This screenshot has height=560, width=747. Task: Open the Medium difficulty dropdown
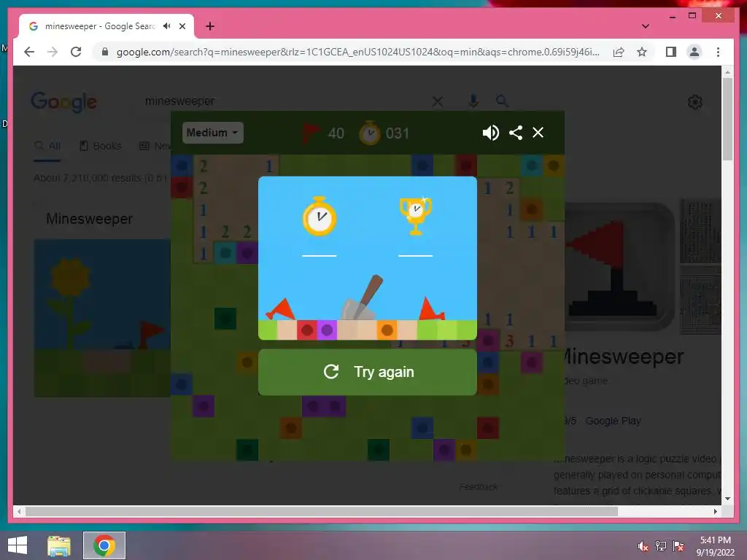(212, 133)
